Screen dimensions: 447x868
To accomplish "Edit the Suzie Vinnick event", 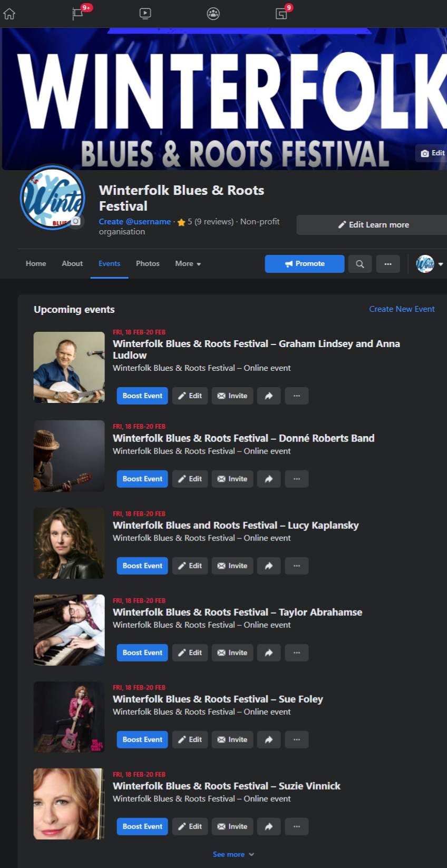I will pyautogui.click(x=190, y=827).
